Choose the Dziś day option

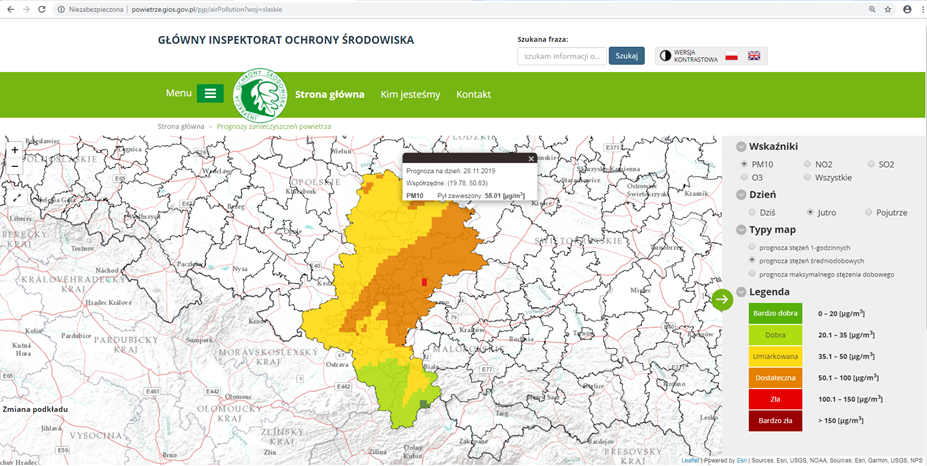752,212
